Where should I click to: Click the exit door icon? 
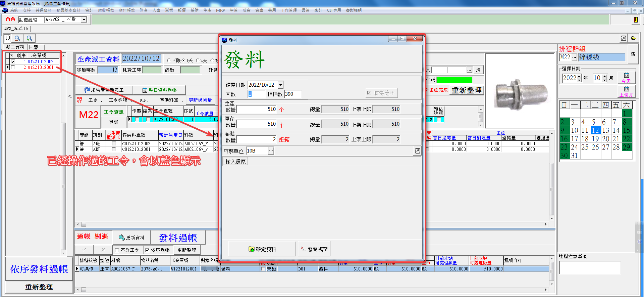click(x=635, y=20)
